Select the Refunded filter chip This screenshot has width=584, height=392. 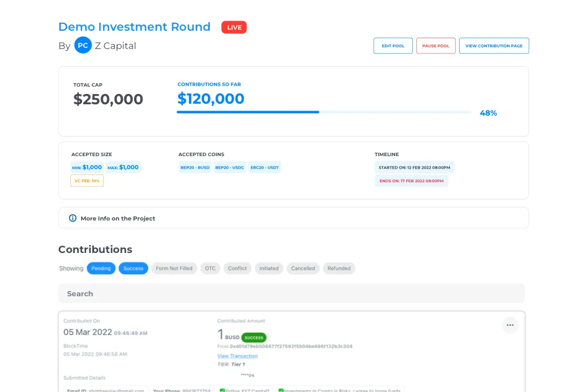[x=339, y=268]
